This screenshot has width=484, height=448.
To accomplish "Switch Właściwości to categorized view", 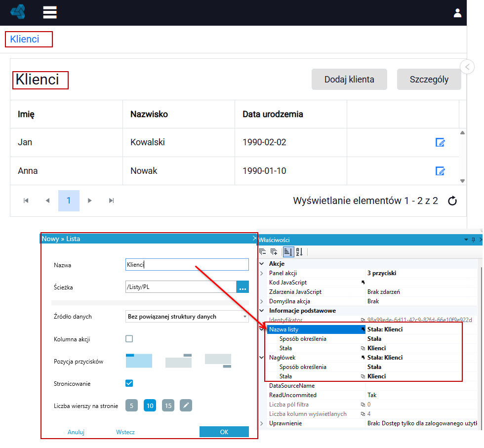I will pos(288,252).
